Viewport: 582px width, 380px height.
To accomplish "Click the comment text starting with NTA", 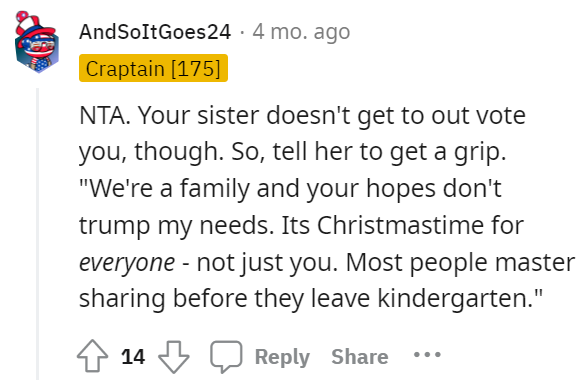I will [x=327, y=206].
